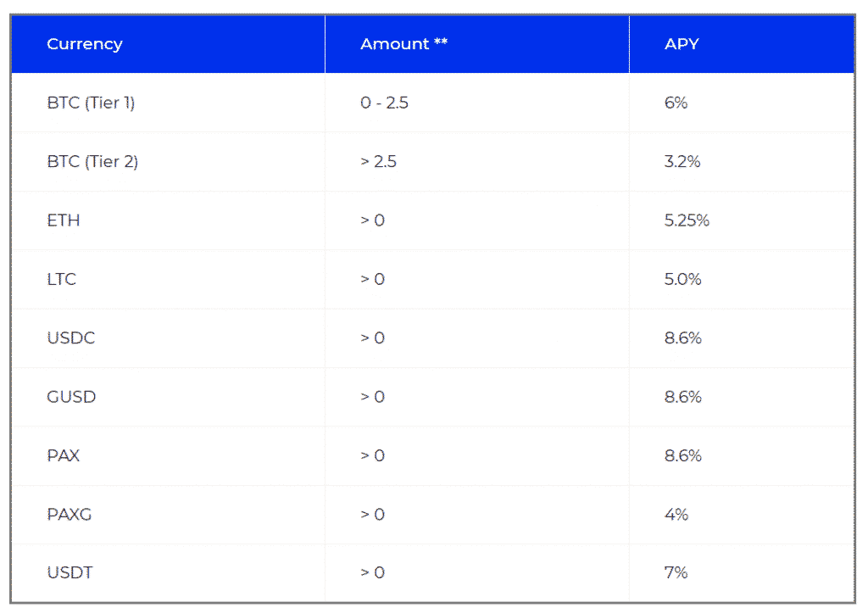Click the 0 - 2.5 amount cell
868x608 pixels.
tap(385, 103)
